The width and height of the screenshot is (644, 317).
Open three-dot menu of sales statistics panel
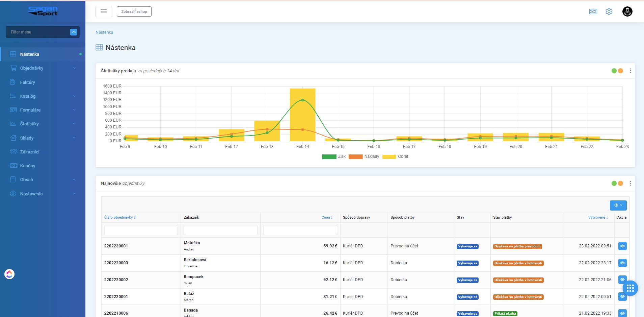click(x=630, y=71)
